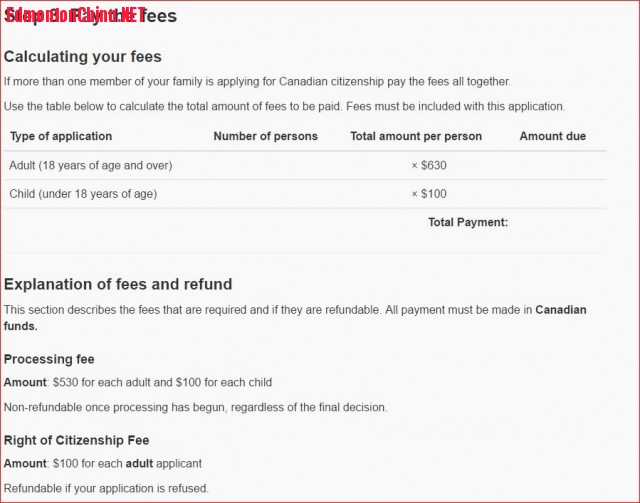
Task: Click the Child (under 18 years) row label
Action: coord(83,194)
